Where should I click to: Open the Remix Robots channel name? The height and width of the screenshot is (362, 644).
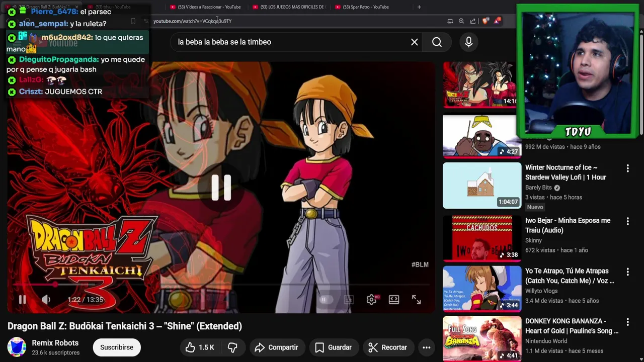point(55,343)
